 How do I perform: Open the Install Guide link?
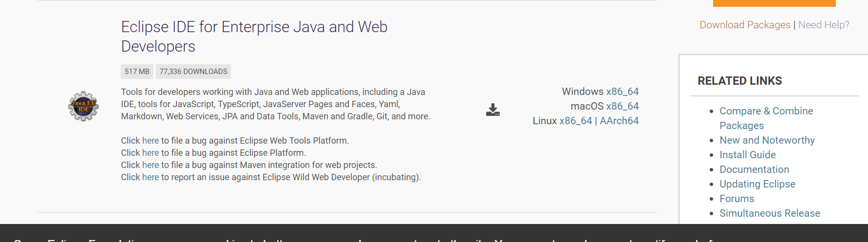pos(748,155)
